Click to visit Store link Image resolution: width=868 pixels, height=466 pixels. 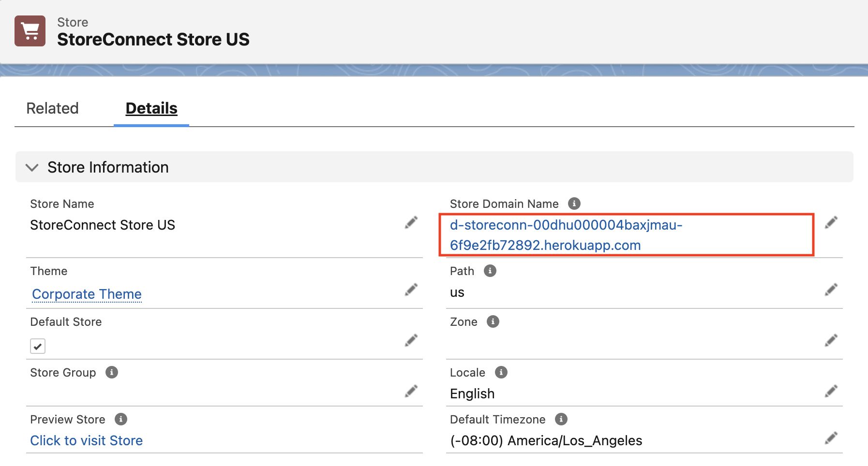click(x=86, y=440)
